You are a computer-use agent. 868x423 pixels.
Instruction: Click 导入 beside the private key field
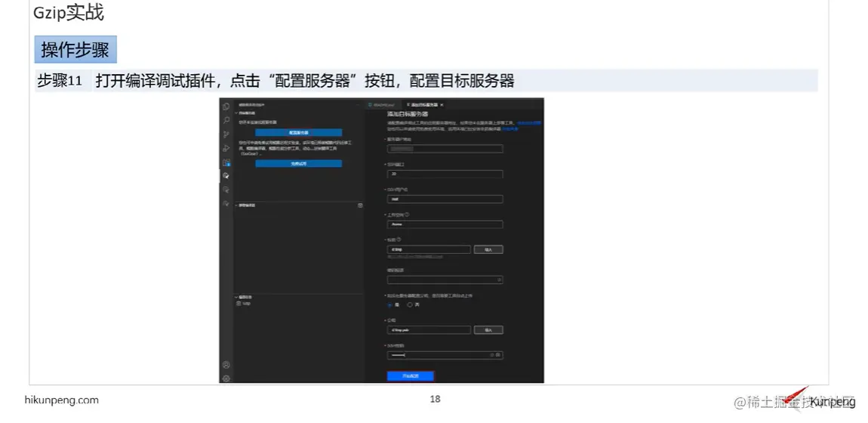coord(488,250)
